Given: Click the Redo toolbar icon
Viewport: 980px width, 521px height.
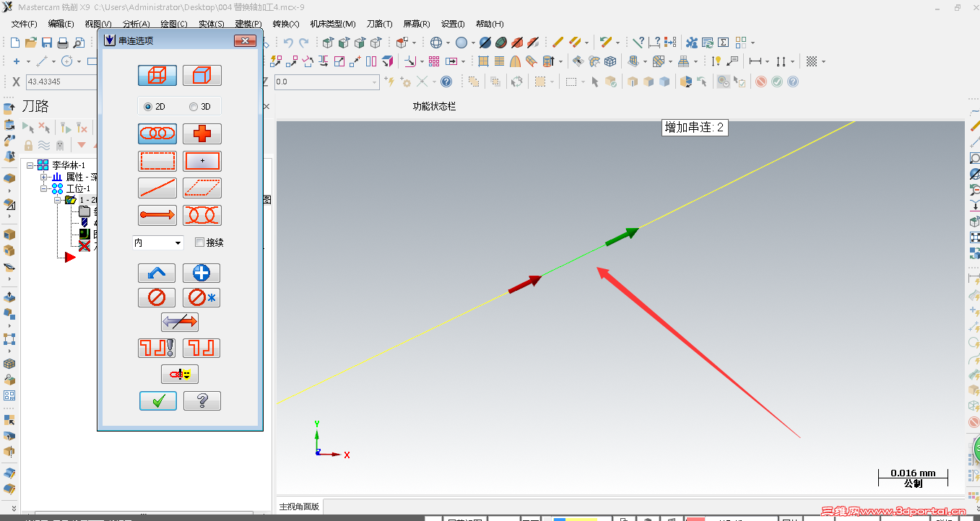Looking at the screenshot, I should [304, 43].
